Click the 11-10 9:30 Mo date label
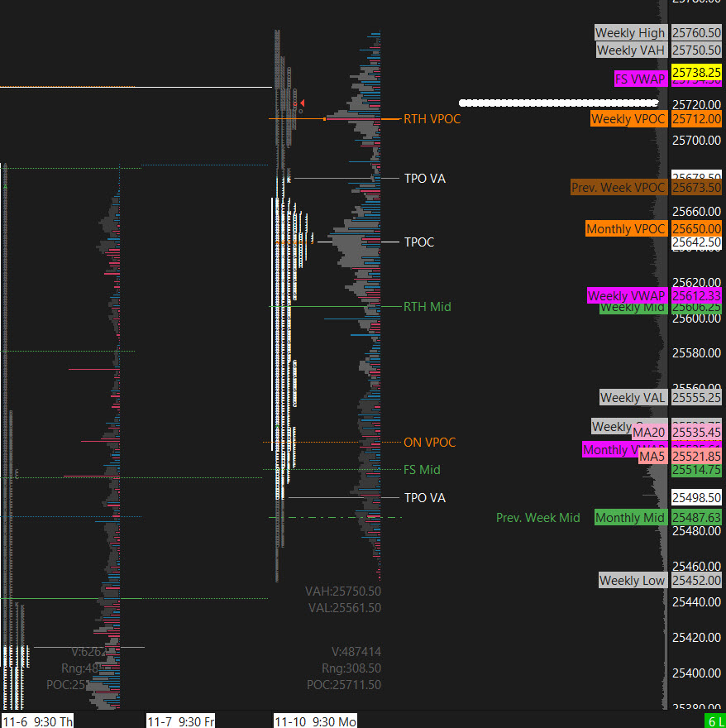The width and height of the screenshot is (726, 728). (x=315, y=721)
